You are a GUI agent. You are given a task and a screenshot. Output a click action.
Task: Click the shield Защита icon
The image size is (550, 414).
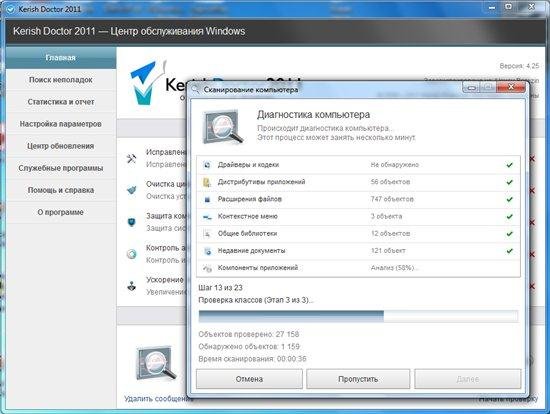(x=132, y=222)
